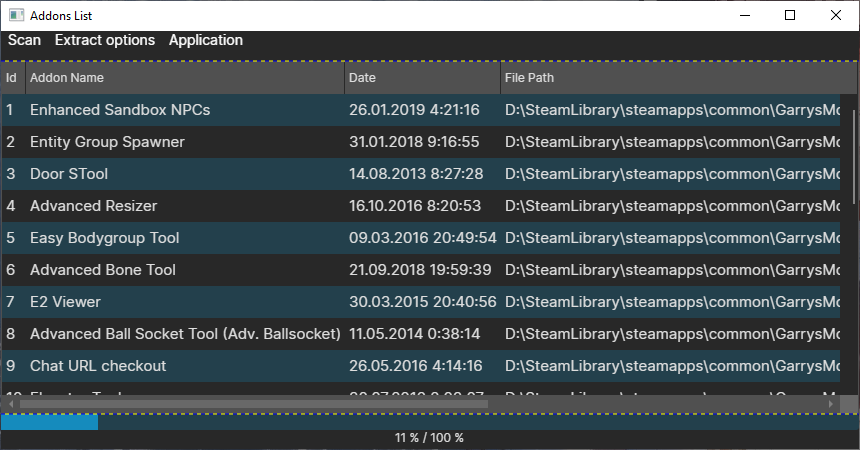Image resolution: width=860 pixels, height=450 pixels.
Task: Sort by the Id column header
Action: point(12,77)
